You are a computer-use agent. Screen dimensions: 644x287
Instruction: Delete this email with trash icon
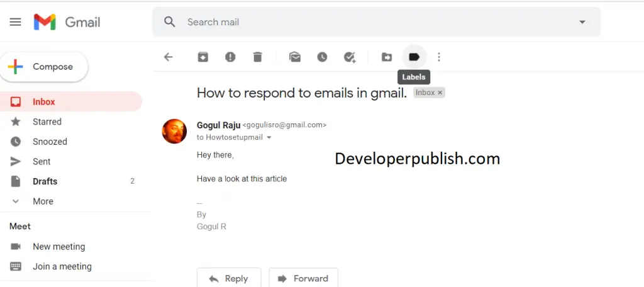[x=257, y=57]
